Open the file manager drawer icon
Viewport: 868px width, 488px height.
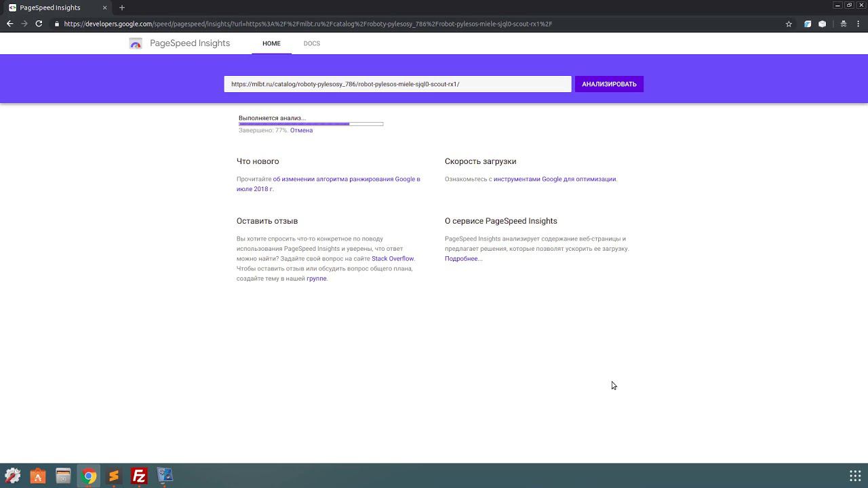coord(63,476)
